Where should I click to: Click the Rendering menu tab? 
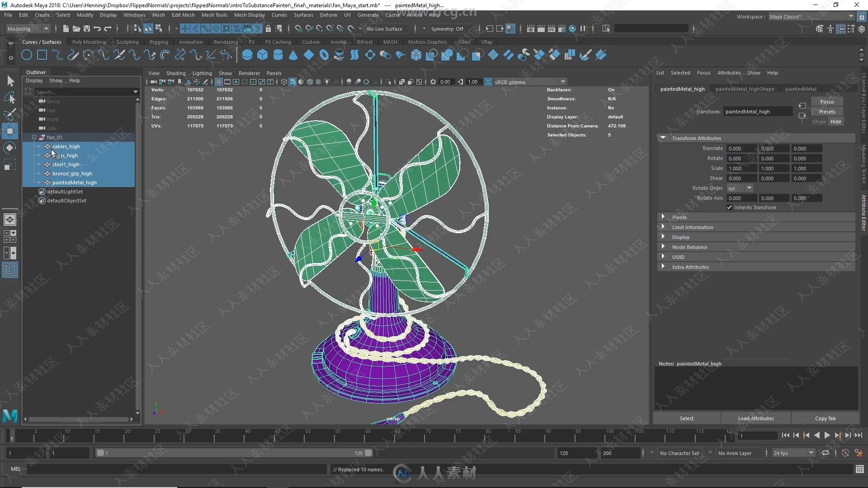click(225, 42)
